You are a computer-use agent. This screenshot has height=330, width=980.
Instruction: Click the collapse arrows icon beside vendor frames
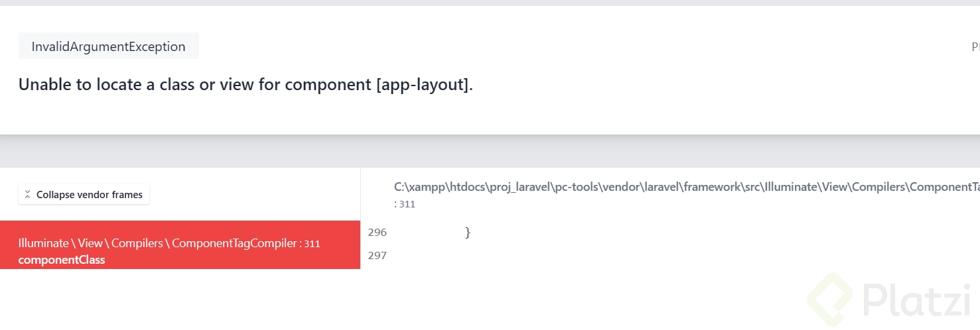click(x=27, y=195)
